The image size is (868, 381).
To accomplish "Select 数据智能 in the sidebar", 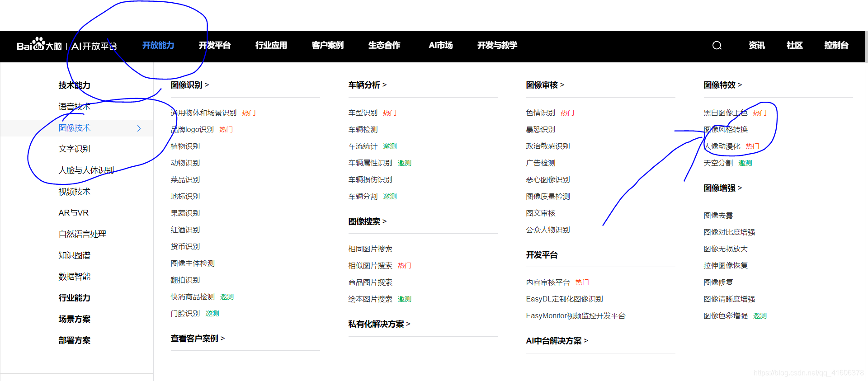I will point(75,277).
